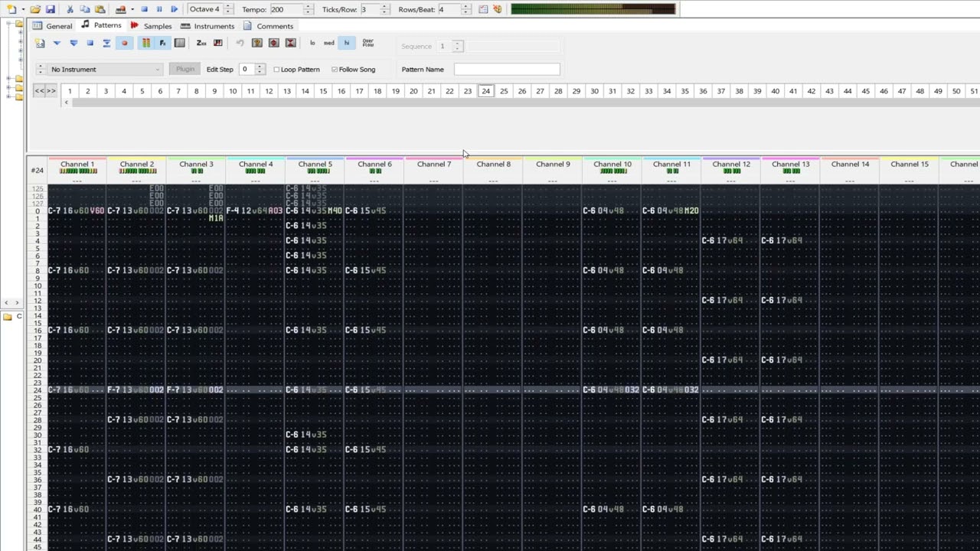The width and height of the screenshot is (980, 551).
Task: Click the Channel 5 header
Action: click(315, 168)
